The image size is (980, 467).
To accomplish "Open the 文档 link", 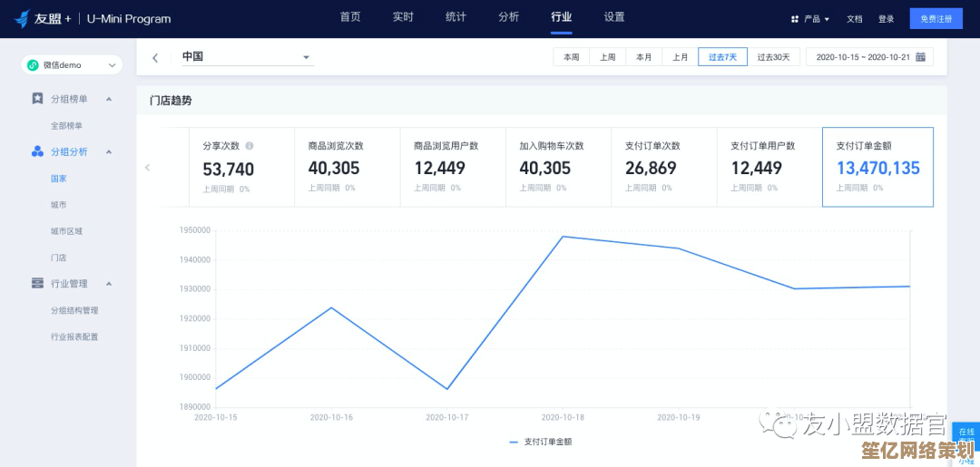I will pyautogui.click(x=855, y=19).
